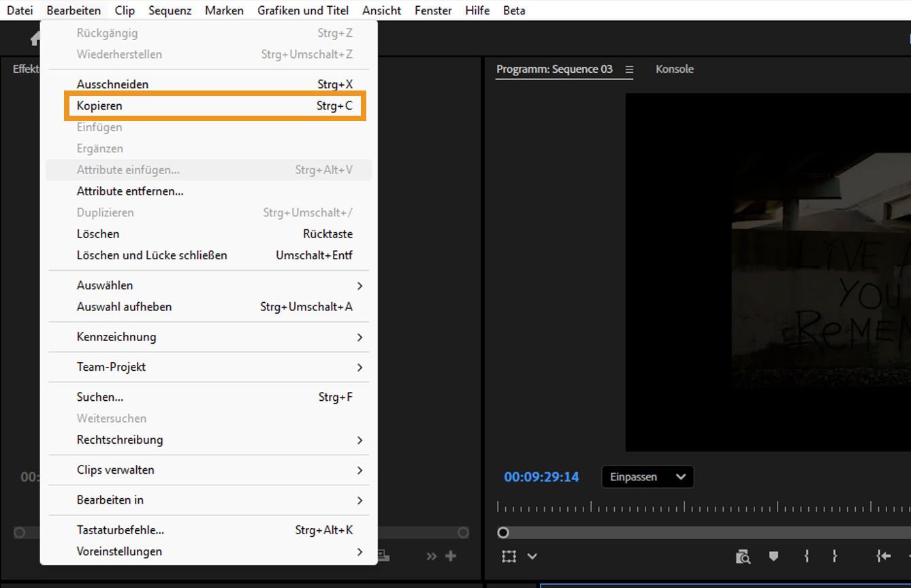The image size is (911, 588).
Task: Expand the Auswählen submenu
Action: [x=208, y=285]
